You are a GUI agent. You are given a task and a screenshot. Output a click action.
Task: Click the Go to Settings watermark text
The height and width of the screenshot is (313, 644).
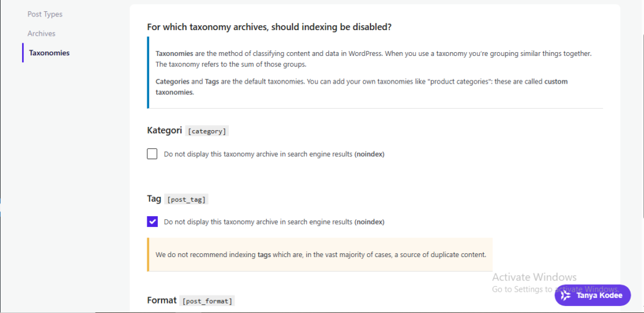[x=556, y=288]
